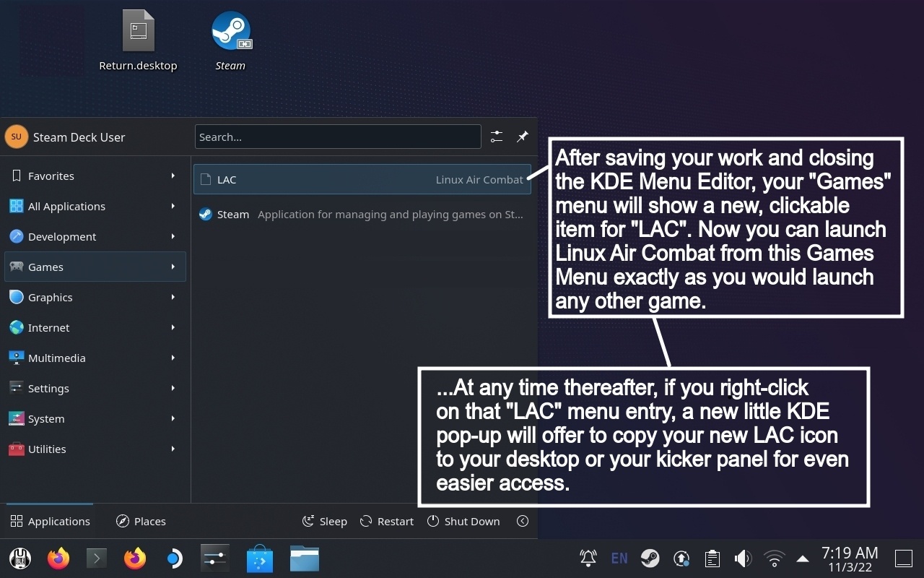
Task: Open the Graphics category
Action: coord(95,297)
